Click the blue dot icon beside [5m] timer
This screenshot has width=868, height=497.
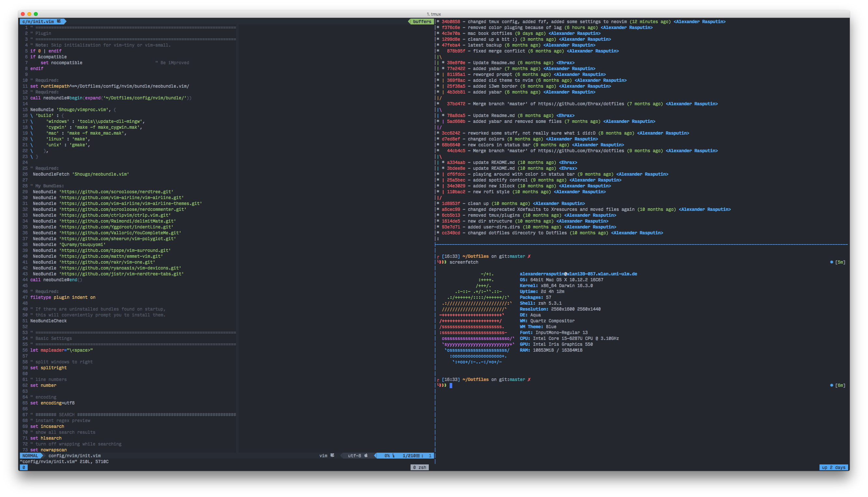[x=831, y=262]
